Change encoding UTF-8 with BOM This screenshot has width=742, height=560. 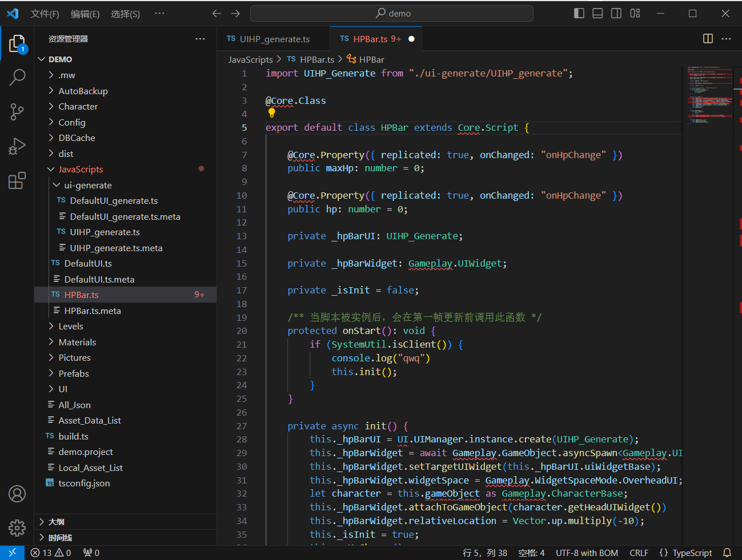(x=587, y=553)
